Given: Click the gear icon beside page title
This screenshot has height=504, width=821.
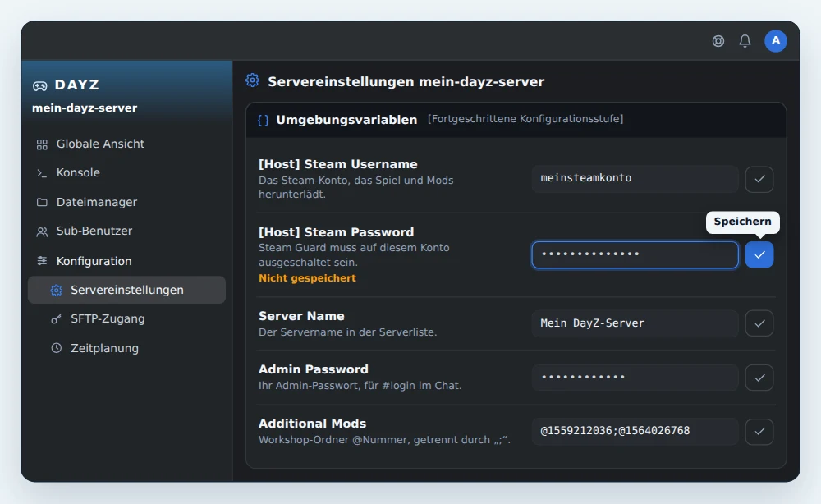Looking at the screenshot, I should tap(252, 80).
